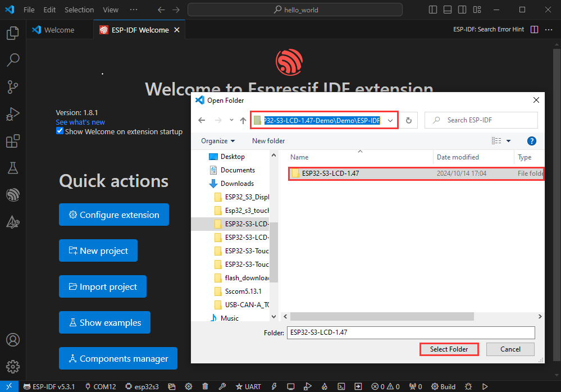Expand the address bar path history dropdown

tap(390, 120)
